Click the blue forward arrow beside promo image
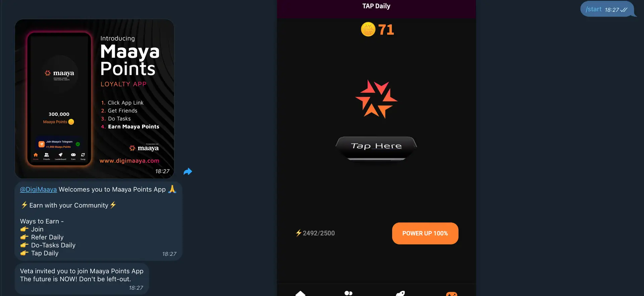The width and height of the screenshot is (644, 296). coord(188,171)
